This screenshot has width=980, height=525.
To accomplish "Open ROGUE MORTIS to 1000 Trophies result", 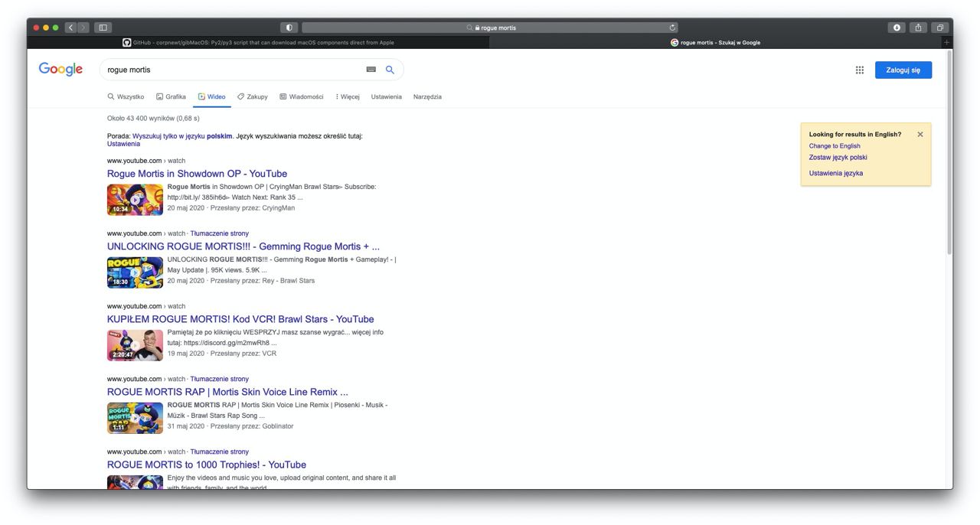I will pos(207,465).
